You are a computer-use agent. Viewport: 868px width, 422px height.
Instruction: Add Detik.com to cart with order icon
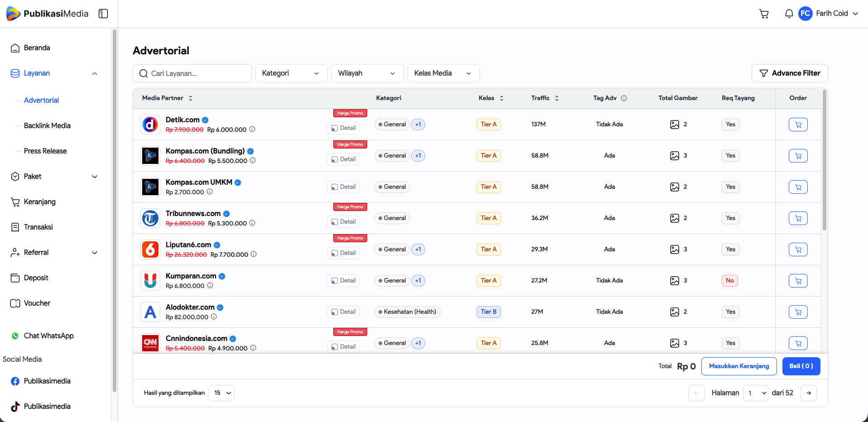pyautogui.click(x=798, y=125)
